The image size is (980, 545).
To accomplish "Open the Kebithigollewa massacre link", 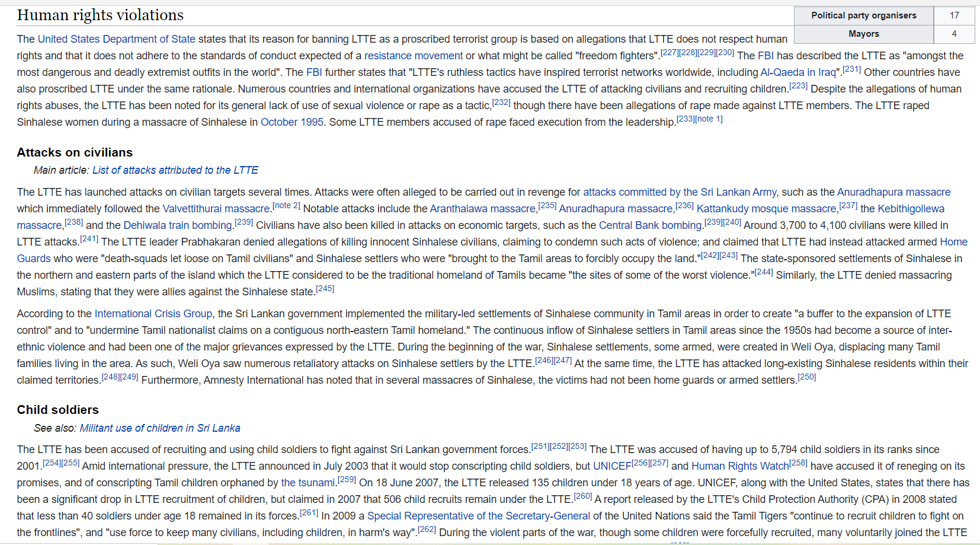I will click(x=911, y=209).
